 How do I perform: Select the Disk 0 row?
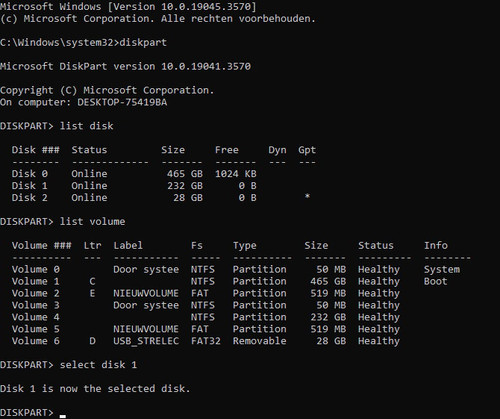(134, 174)
